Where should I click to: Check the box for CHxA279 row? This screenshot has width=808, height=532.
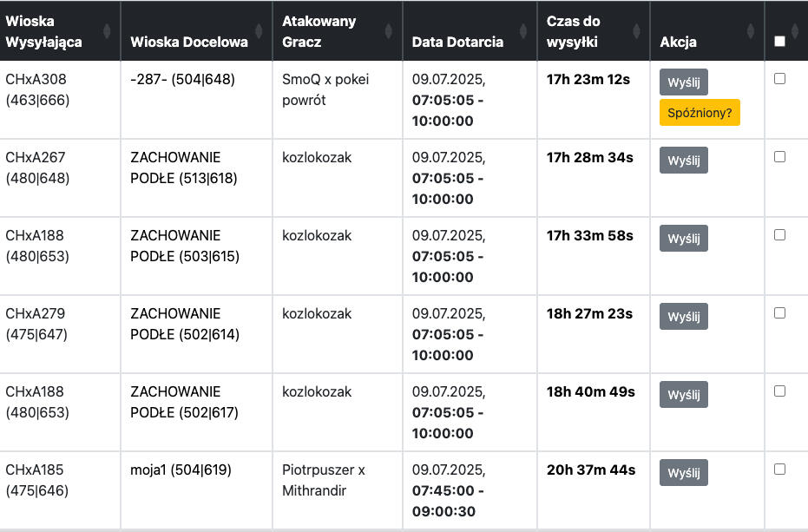pyautogui.click(x=779, y=313)
